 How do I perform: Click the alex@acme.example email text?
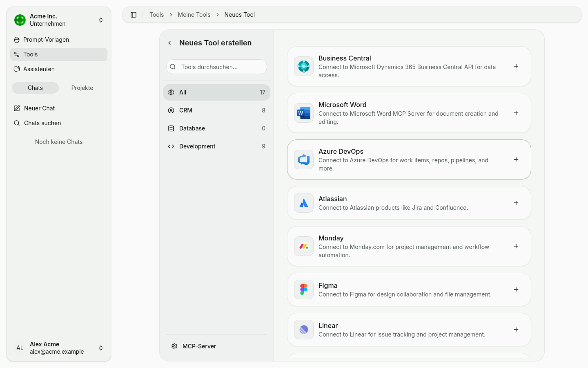pos(57,352)
